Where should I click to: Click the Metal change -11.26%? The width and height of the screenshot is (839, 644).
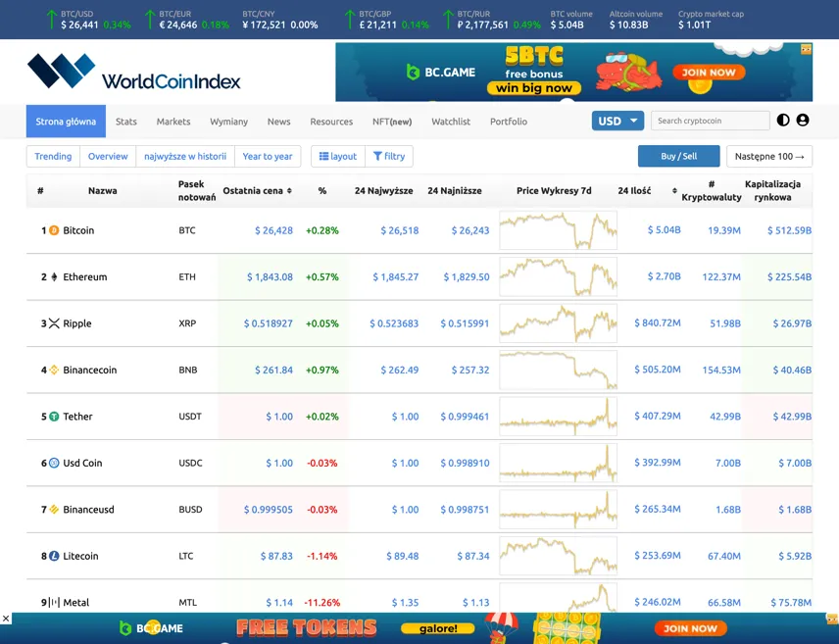pyautogui.click(x=322, y=602)
